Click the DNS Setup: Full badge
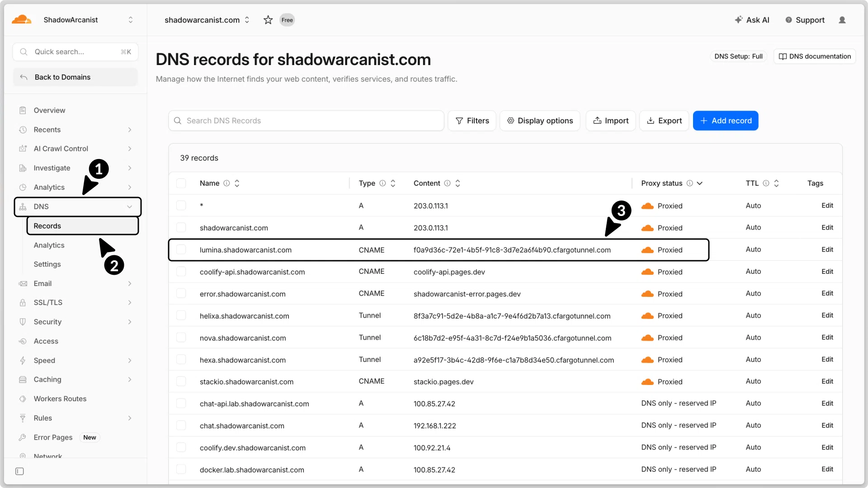Viewport: 868px width, 488px height. click(738, 56)
